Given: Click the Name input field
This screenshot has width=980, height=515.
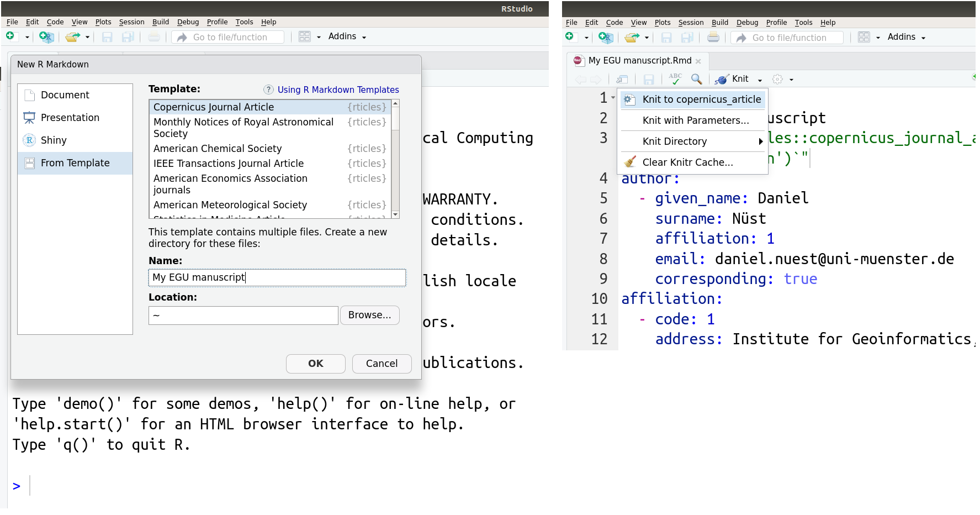Looking at the screenshot, I should tap(277, 277).
